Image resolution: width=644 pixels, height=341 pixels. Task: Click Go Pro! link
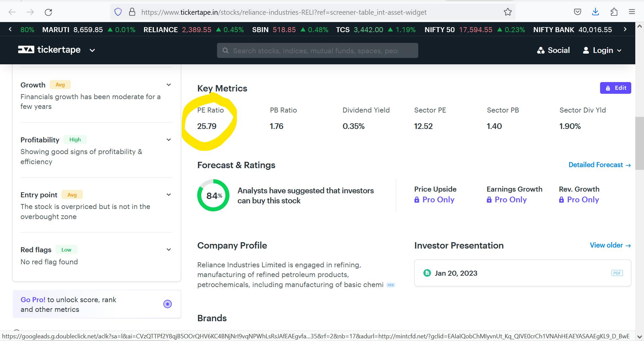point(33,299)
